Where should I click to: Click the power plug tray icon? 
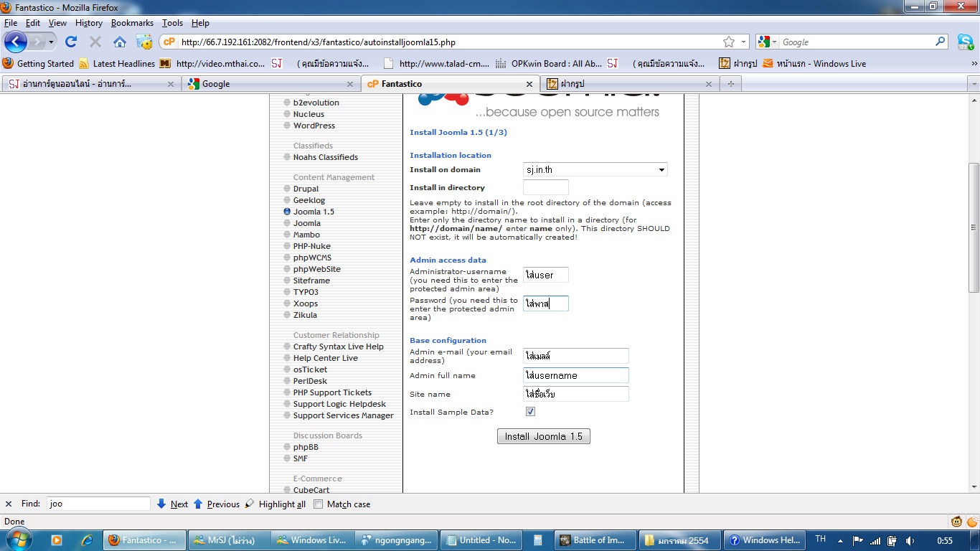click(892, 540)
